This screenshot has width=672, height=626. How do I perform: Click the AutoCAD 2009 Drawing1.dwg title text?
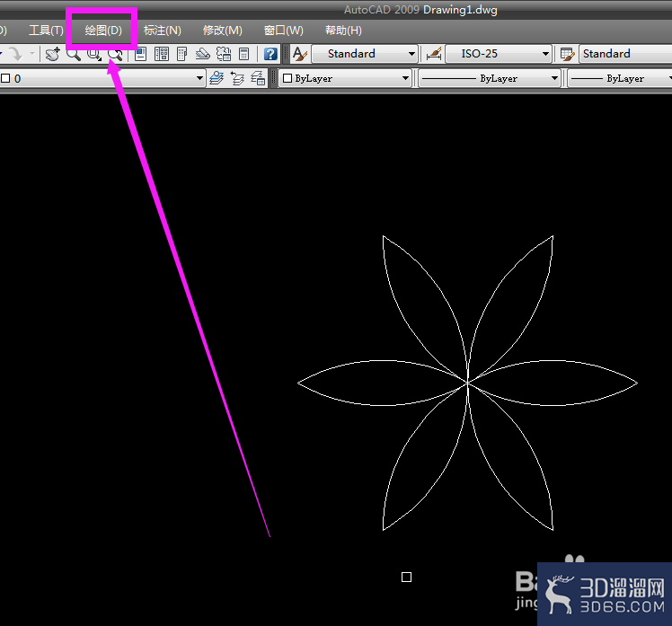(420, 9)
